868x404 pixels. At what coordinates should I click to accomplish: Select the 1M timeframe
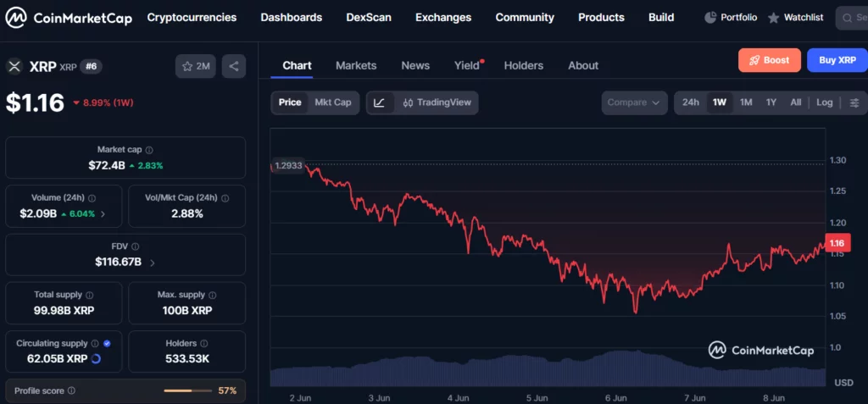pos(746,102)
